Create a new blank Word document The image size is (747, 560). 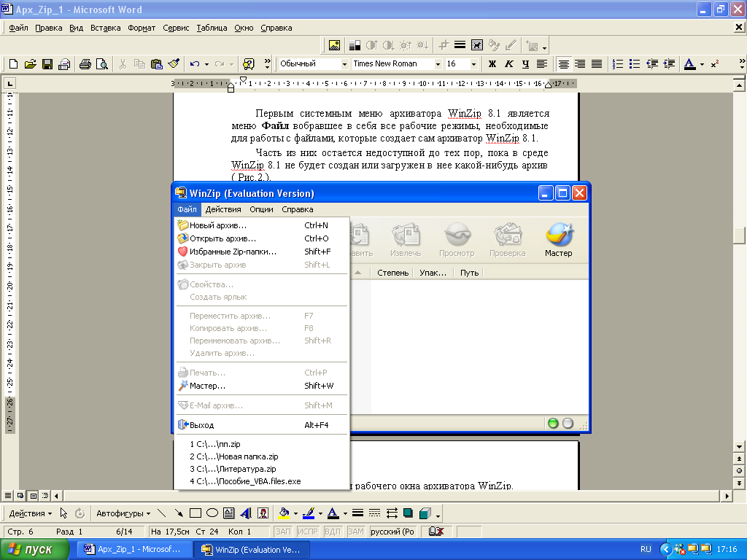coord(13,64)
